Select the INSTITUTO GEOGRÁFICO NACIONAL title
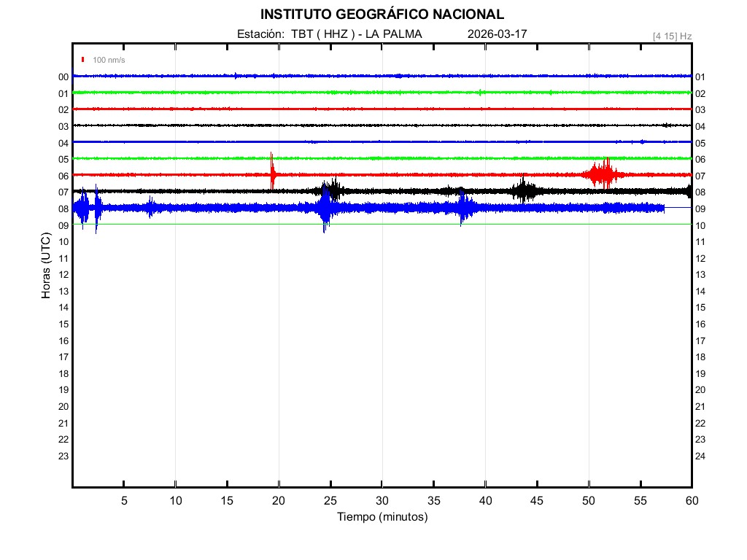 click(x=382, y=15)
